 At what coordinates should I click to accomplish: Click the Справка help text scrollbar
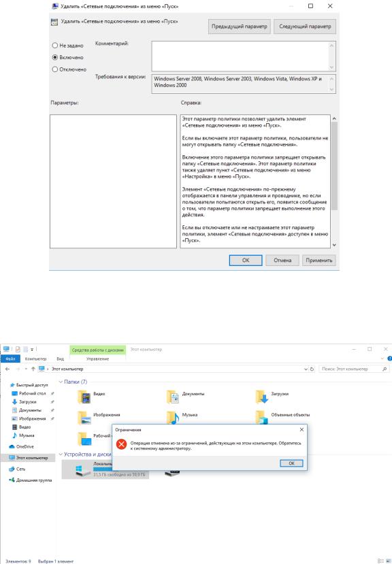(x=334, y=166)
